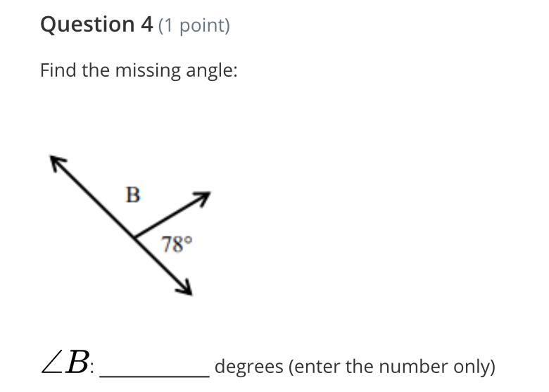Click the word 'degrees' after the blank
549x392 pixels.
[248, 367]
